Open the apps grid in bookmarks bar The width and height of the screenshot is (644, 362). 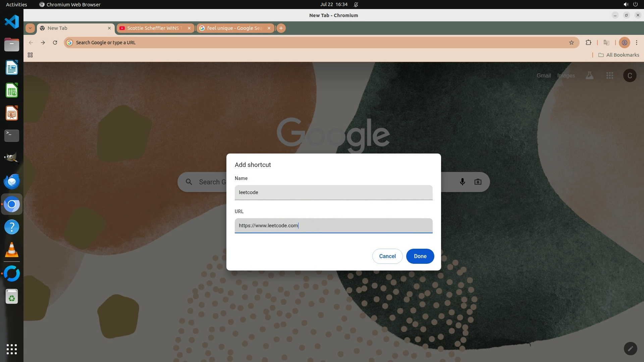pos(30,55)
